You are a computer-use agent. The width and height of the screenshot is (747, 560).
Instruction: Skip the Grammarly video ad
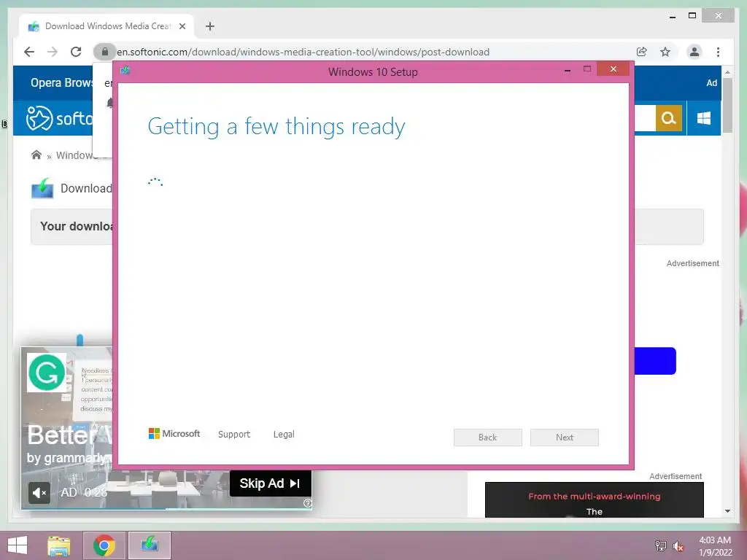coord(270,483)
